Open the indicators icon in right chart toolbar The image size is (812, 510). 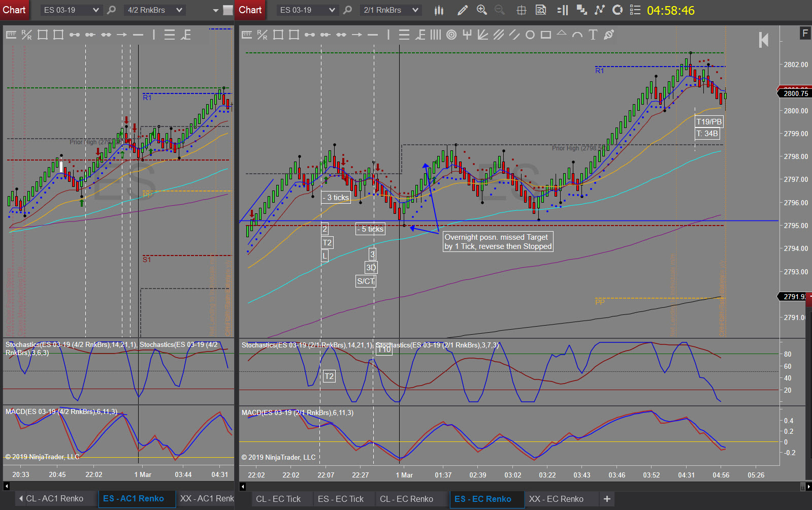(581, 10)
